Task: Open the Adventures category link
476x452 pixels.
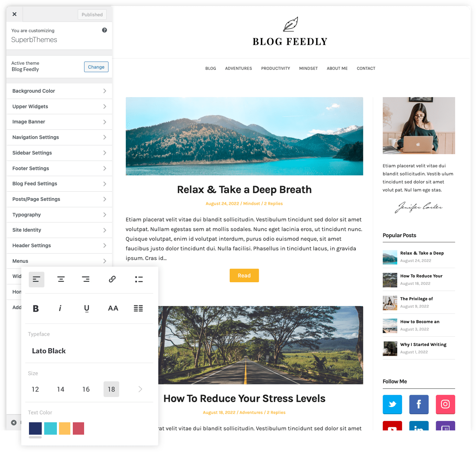Action: pyautogui.click(x=251, y=412)
